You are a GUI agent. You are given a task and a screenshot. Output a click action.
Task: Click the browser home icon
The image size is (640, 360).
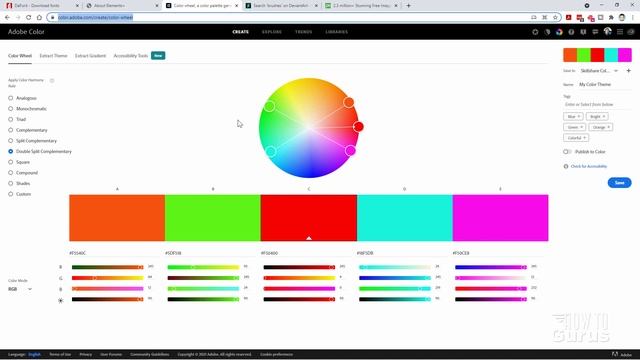39,18
